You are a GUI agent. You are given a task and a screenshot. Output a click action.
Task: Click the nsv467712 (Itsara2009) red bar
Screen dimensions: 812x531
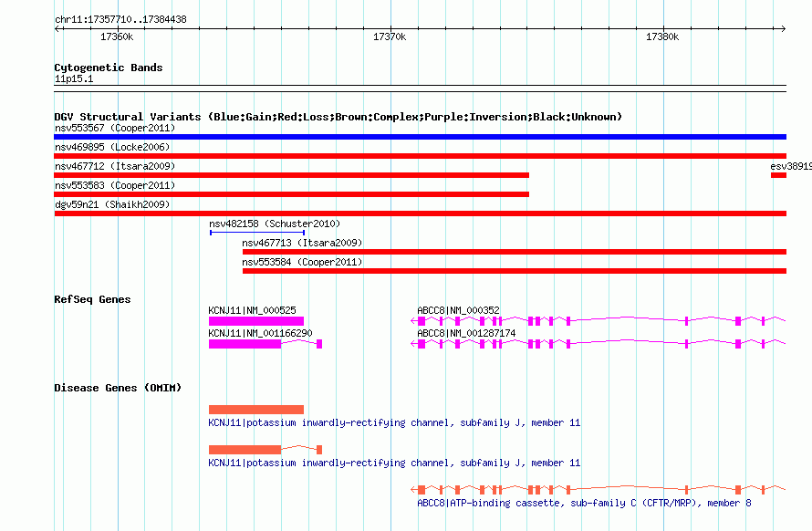click(x=292, y=175)
